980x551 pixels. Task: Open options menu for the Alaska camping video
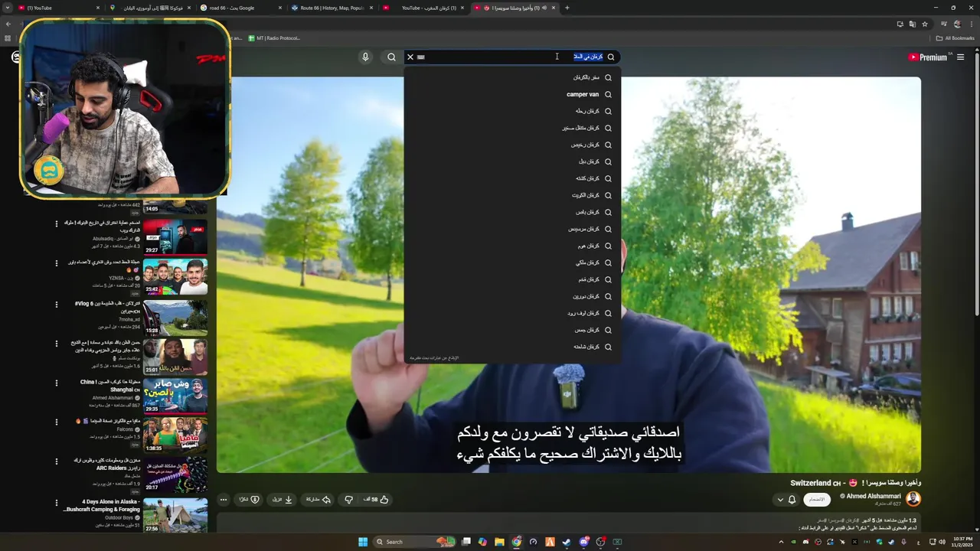pyautogui.click(x=56, y=503)
